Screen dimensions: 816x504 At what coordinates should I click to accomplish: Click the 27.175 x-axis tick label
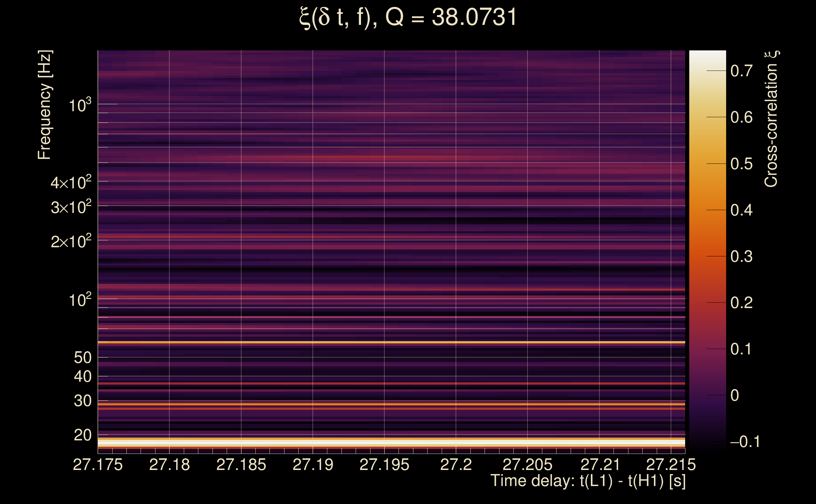click(x=98, y=465)
